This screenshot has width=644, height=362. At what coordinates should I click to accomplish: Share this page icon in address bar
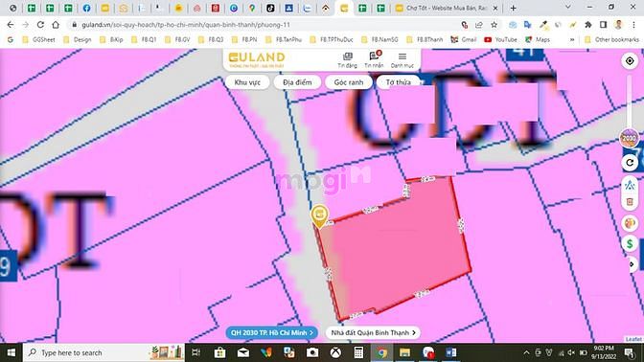(479, 25)
